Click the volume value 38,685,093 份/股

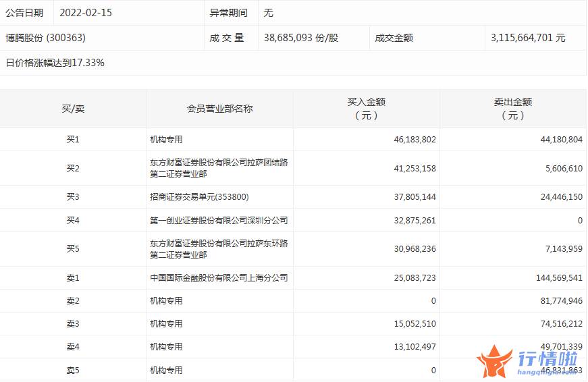click(x=301, y=38)
